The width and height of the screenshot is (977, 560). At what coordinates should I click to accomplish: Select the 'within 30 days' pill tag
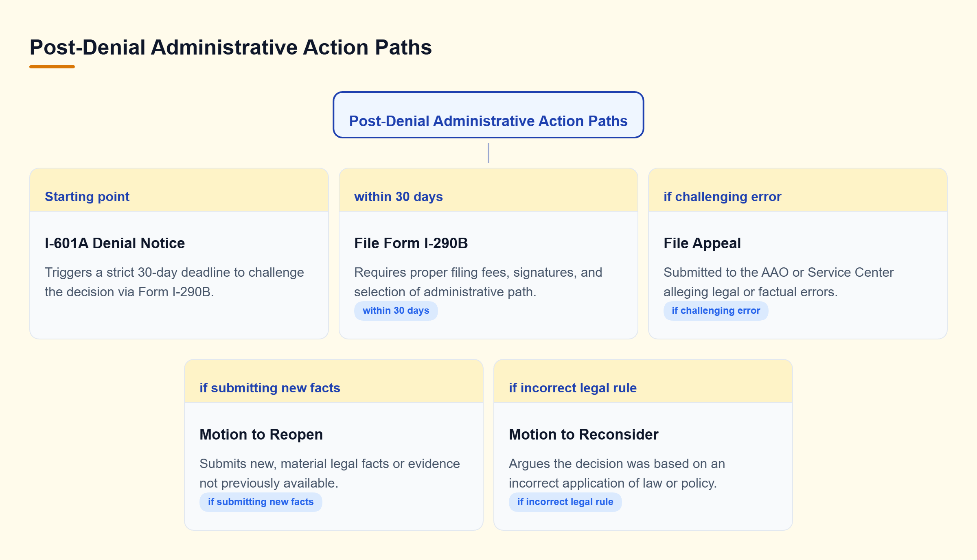[x=396, y=311]
